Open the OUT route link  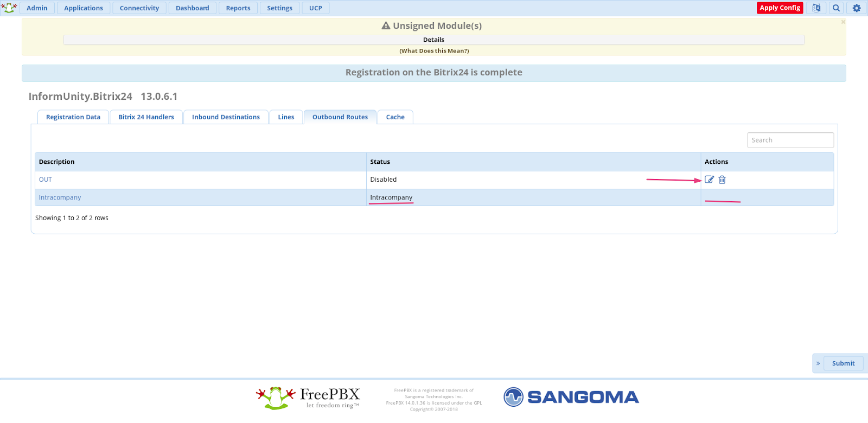(46, 180)
